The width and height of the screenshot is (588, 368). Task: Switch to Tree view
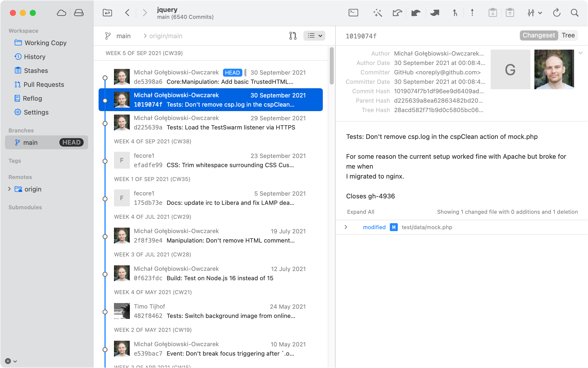(x=568, y=35)
